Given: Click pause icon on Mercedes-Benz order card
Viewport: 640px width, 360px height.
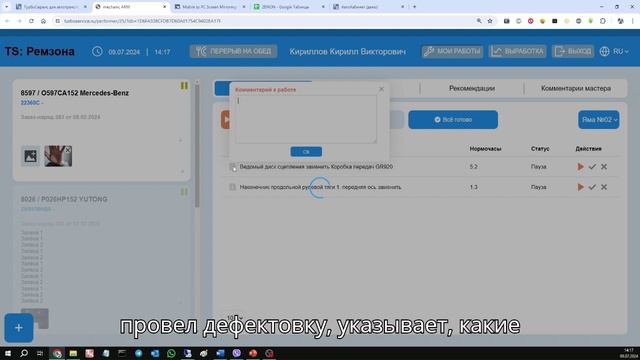Looking at the screenshot, I should [x=184, y=86].
